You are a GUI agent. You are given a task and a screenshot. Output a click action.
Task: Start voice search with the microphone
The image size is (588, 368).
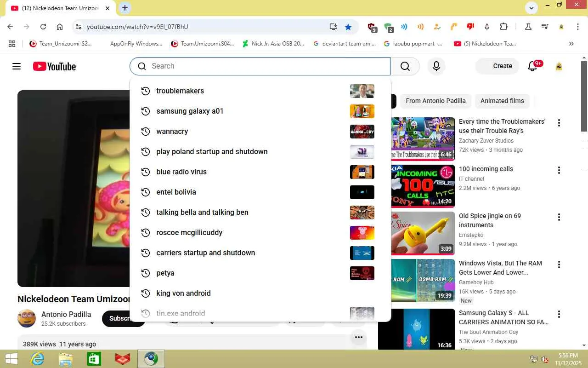point(436,66)
